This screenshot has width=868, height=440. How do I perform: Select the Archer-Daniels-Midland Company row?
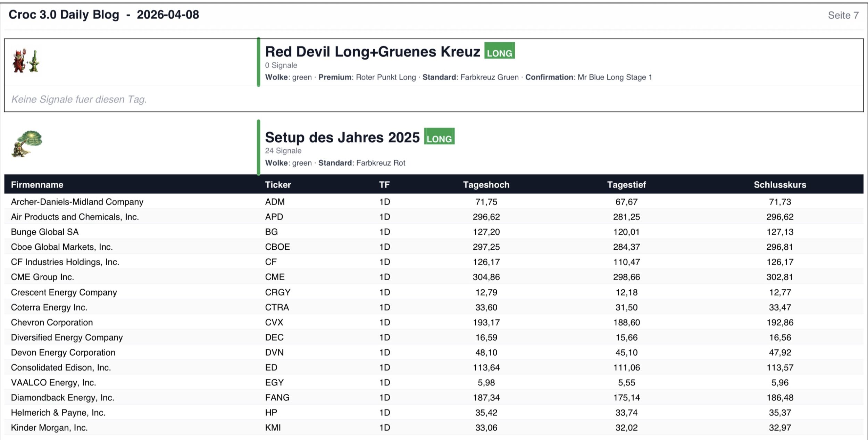point(77,202)
